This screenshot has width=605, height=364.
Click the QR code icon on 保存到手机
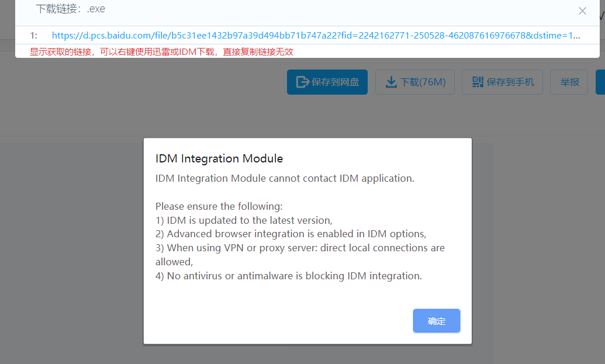pyautogui.click(x=478, y=82)
